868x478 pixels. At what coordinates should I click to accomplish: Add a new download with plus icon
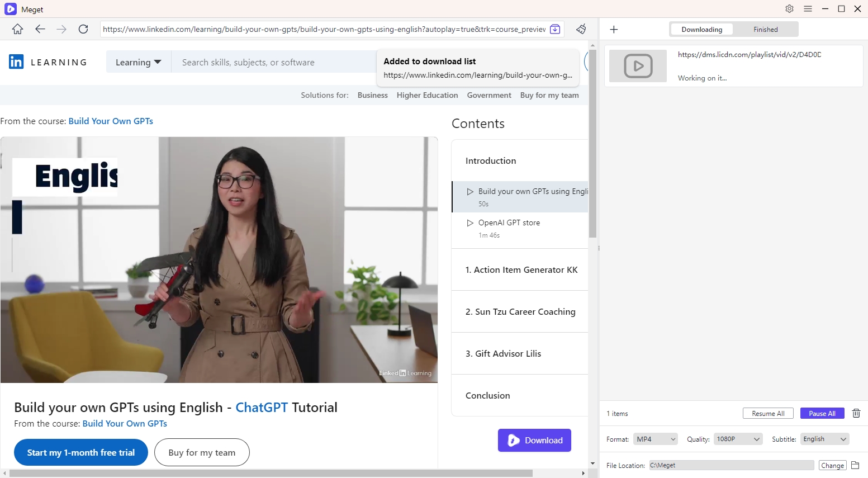pos(614,29)
